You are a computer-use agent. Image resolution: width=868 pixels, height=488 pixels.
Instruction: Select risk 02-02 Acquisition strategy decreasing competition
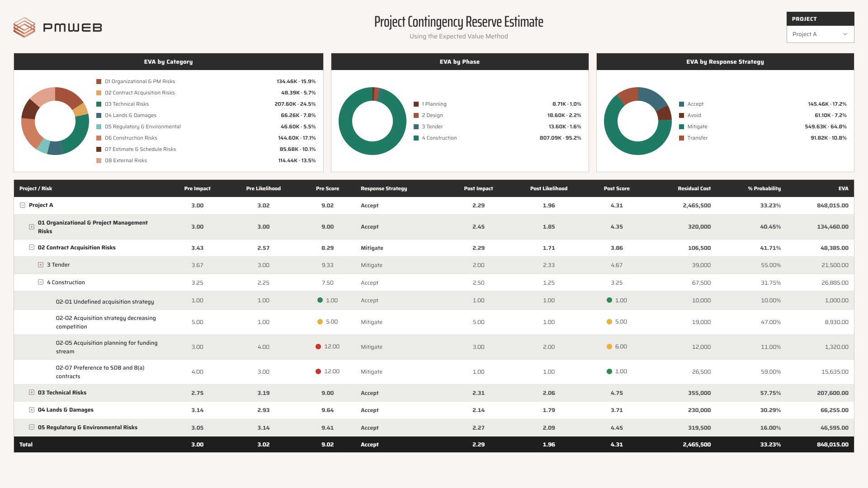(x=106, y=323)
